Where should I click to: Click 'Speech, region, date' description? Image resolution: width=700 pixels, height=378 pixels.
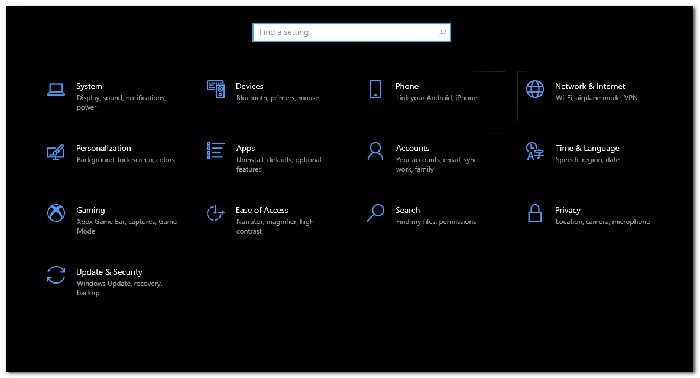tap(588, 160)
